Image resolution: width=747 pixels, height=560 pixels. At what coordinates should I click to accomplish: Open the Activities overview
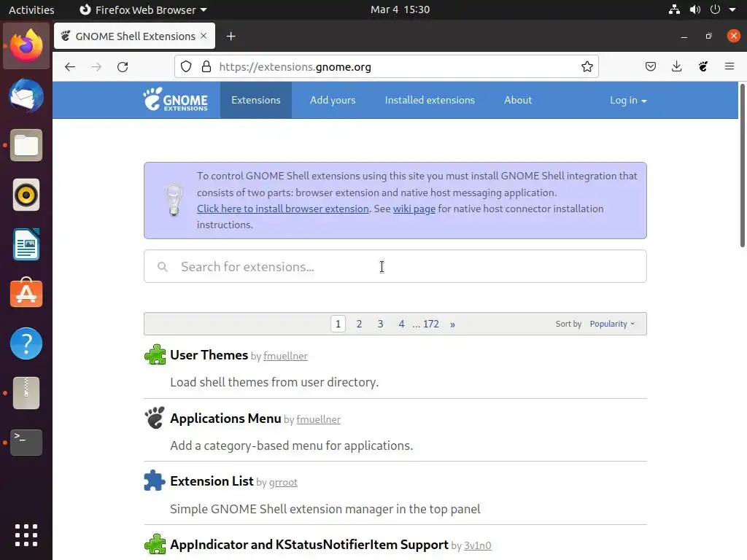point(31,9)
